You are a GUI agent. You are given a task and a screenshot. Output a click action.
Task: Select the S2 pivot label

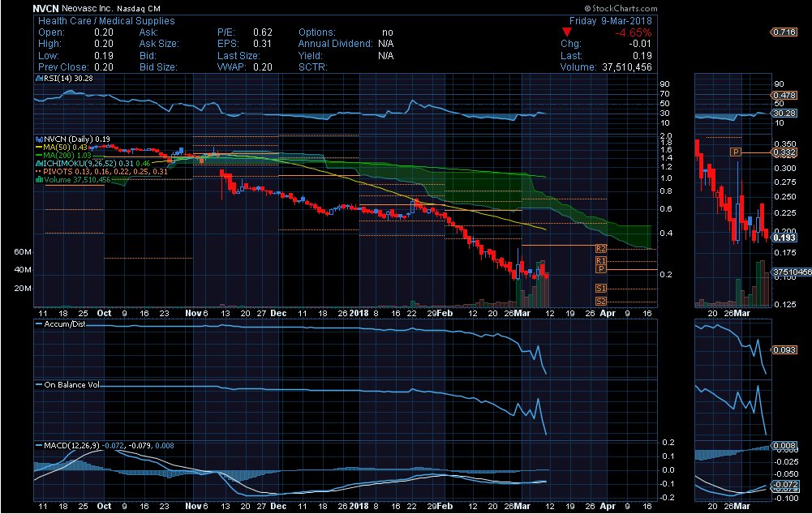tap(601, 302)
